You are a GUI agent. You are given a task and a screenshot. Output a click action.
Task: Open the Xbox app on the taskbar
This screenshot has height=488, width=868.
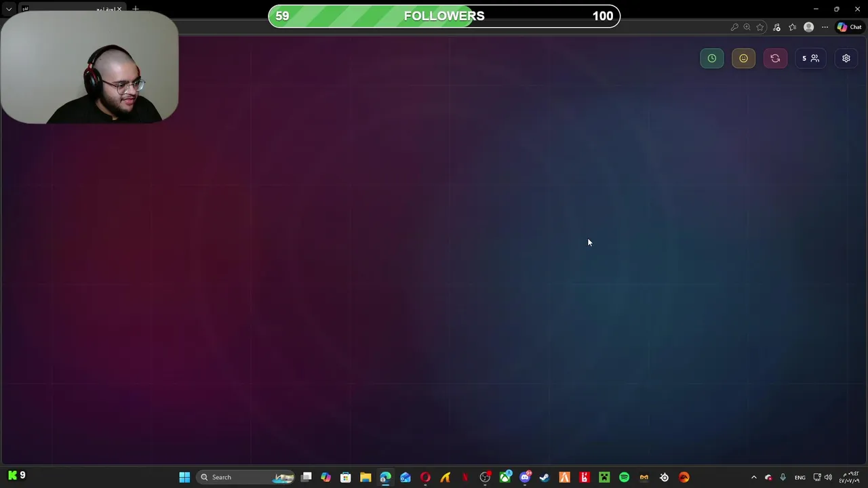pos(505,477)
